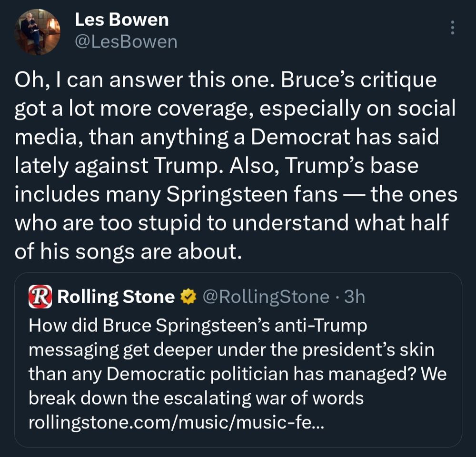Open the Rolling Stone account name
This screenshot has width=476, height=457.
click(x=116, y=297)
